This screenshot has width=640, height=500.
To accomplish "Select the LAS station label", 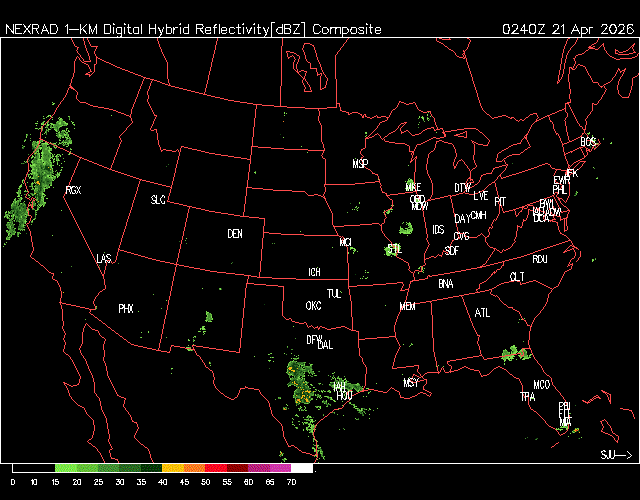I will click(x=104, y=259).
